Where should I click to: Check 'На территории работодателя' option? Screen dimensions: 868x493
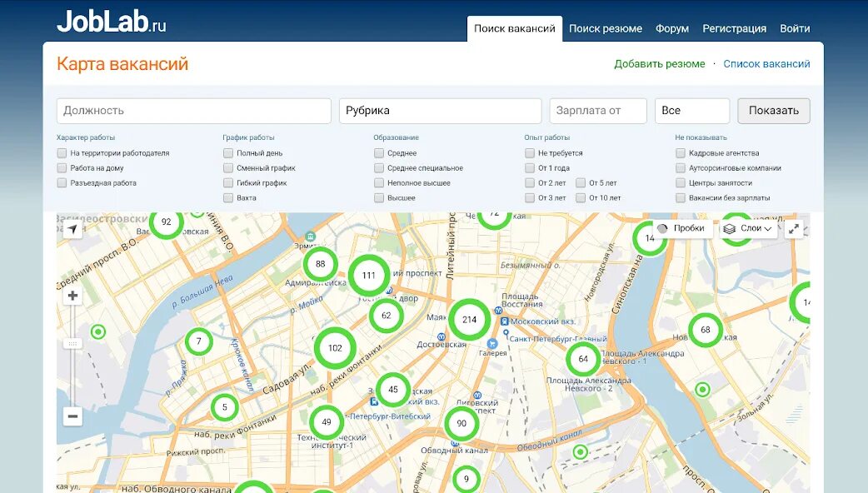pyautogui.click(x=62, y=152)
